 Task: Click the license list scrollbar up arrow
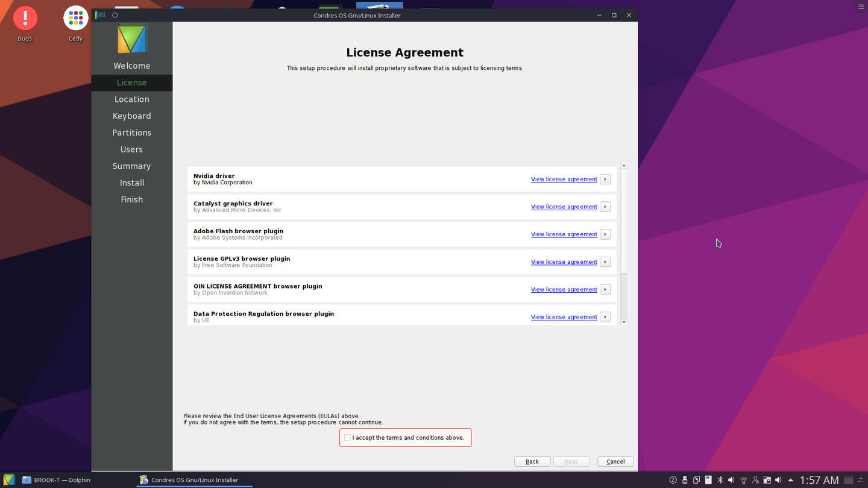point(624,166)
